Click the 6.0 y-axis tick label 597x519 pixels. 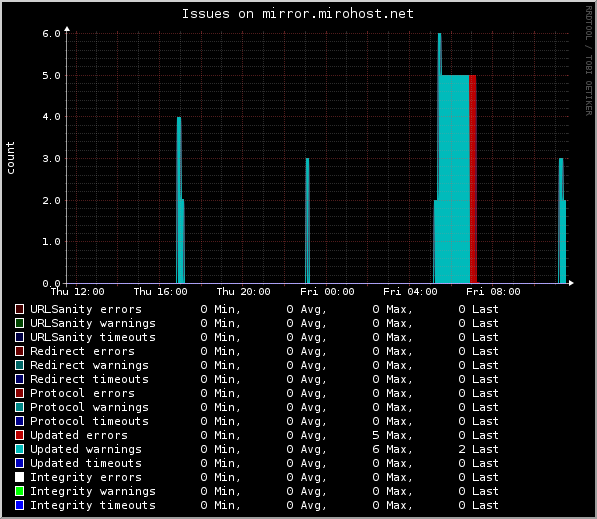point(51,34)
